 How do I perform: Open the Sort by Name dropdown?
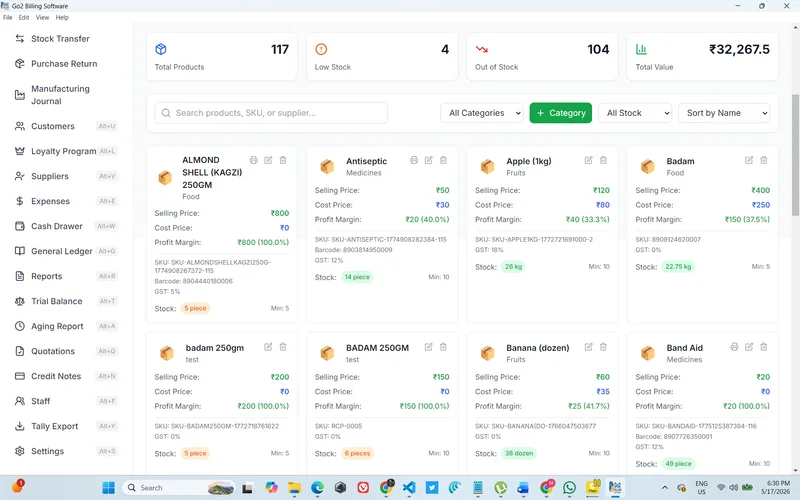[724, 113]
